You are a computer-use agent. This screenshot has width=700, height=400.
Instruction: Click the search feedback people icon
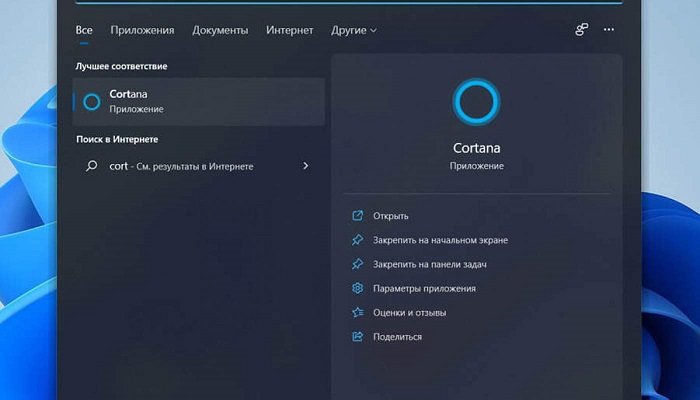coord(582,30)
